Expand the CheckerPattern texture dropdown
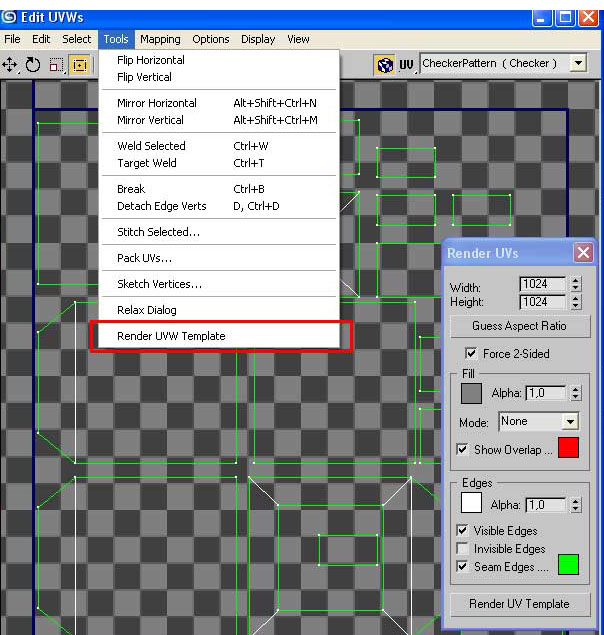Image resolution: width=604 pixels, height=635 pixels. point(577,63)
